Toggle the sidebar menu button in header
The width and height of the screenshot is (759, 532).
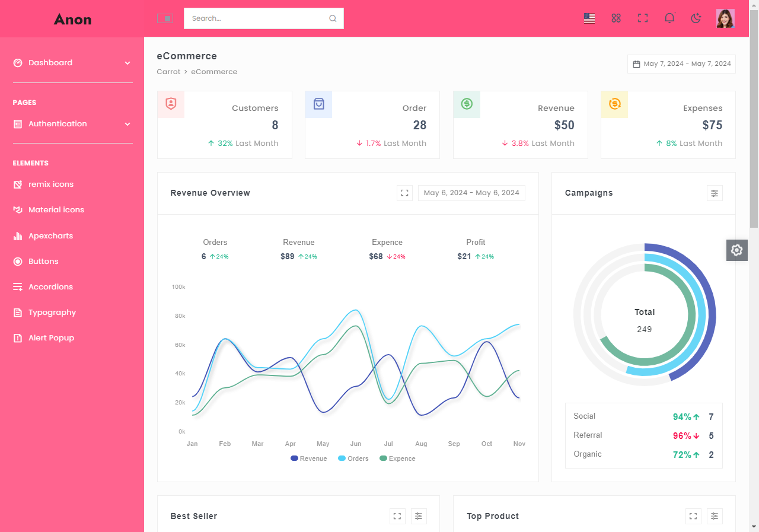[165, 18]
